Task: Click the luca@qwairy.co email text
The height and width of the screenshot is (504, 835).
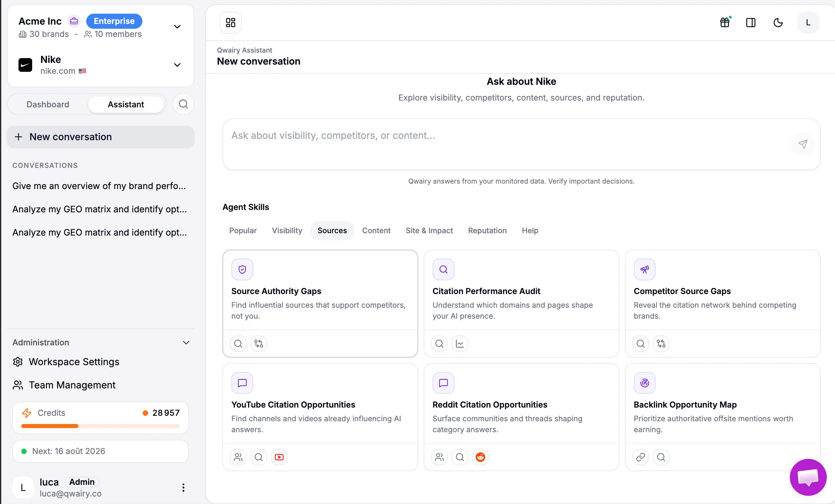Action: [x=70, y=494]
